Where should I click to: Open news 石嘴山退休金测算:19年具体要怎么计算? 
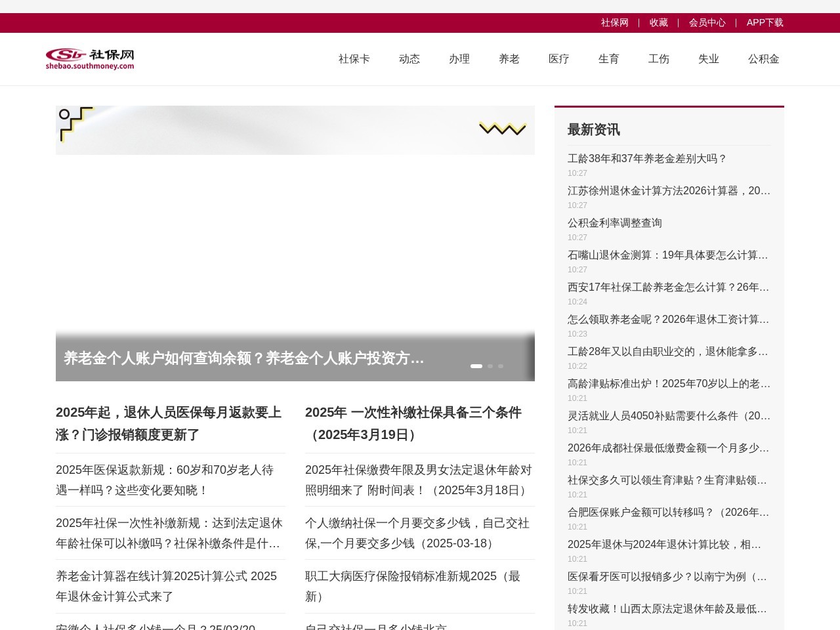[x=669, y=255]
